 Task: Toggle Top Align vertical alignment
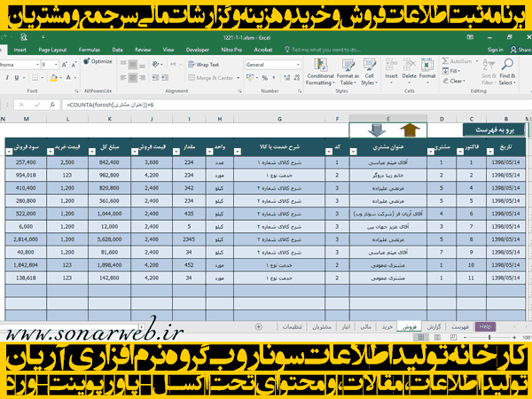point(123,64)
